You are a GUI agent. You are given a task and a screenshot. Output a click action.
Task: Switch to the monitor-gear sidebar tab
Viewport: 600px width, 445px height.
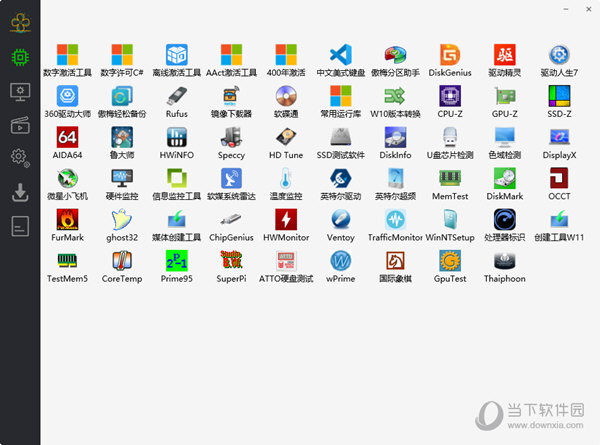[x=20, y=92]
